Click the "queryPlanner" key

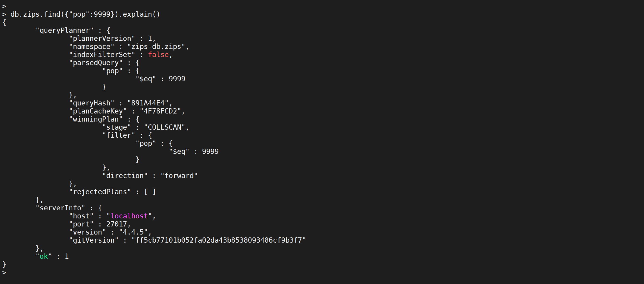coord(65,30)
